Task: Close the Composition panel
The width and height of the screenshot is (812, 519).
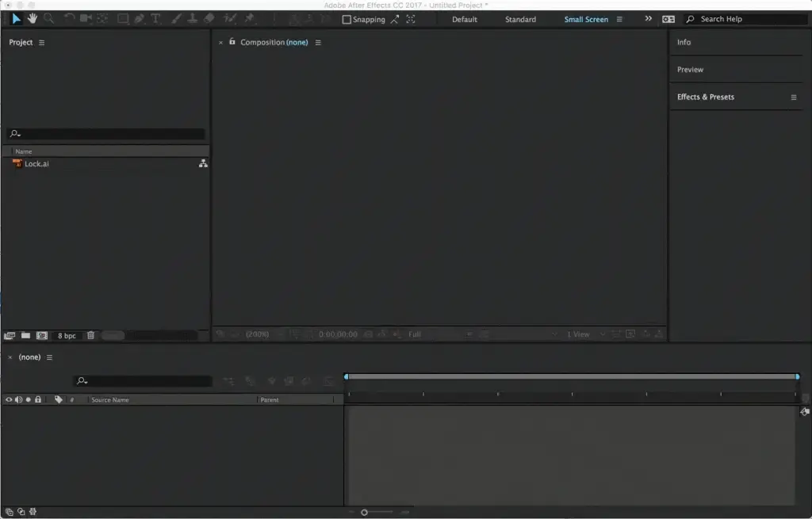Action: [220, 43]
